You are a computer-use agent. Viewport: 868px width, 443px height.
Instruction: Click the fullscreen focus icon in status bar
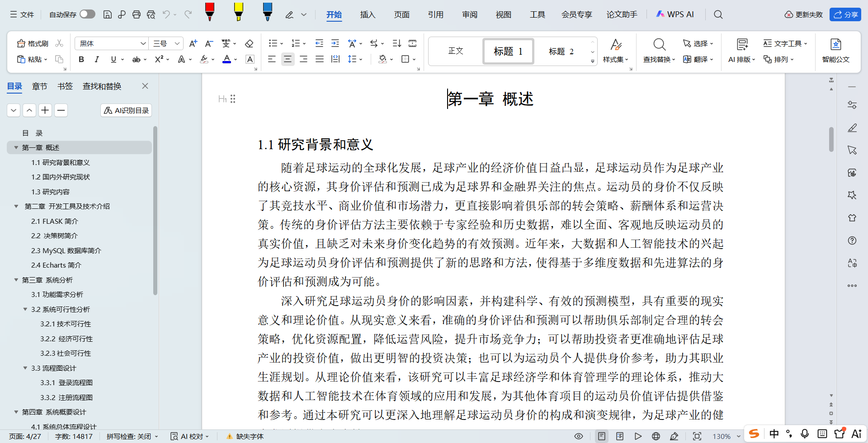[x=697, y=436]
